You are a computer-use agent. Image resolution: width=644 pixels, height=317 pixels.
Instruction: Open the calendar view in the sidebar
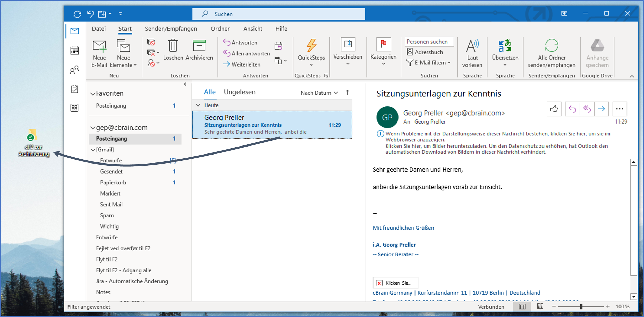point(74,50)
